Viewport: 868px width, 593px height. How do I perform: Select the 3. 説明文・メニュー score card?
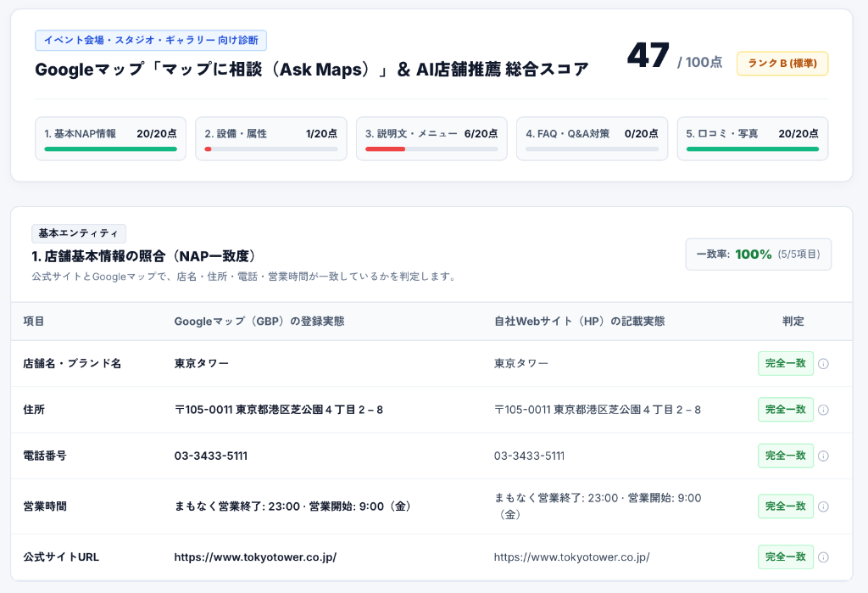click(431, 138)
